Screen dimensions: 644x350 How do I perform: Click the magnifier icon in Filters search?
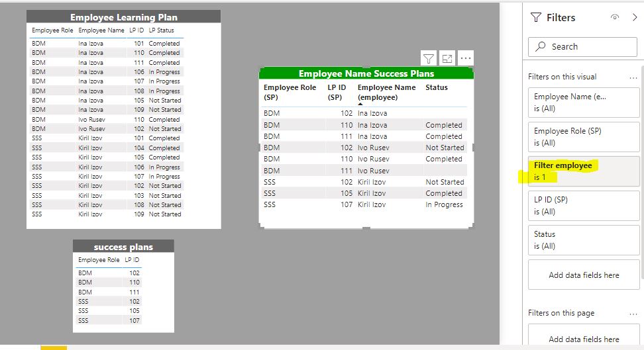point(541,46)
